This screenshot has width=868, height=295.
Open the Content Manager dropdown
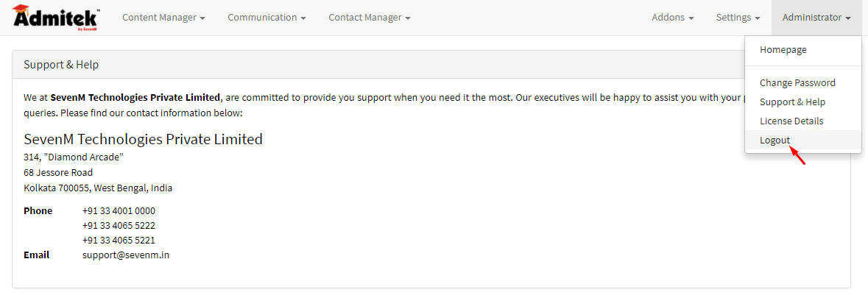[163, 18]
